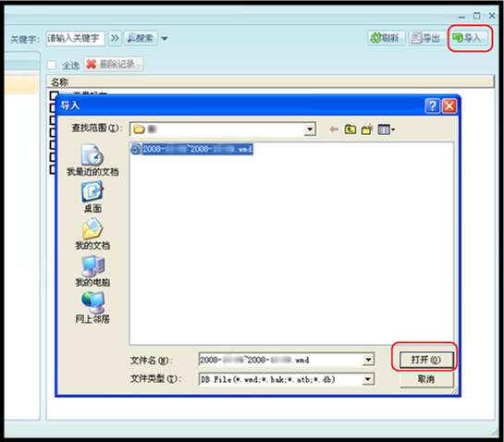Tick the first record checkbox in list
This screenshot has width=504, height=442.
[54, 95]
